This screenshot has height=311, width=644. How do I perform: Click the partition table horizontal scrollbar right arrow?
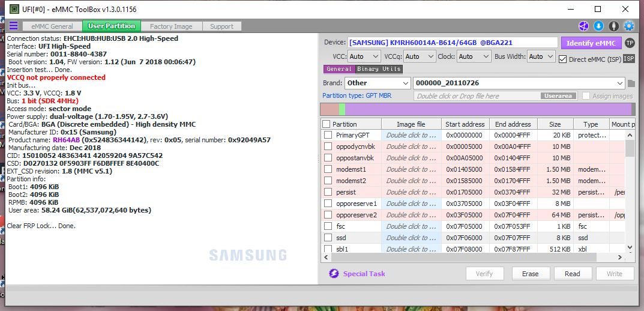pyautogui.click(x=621, y=257)
